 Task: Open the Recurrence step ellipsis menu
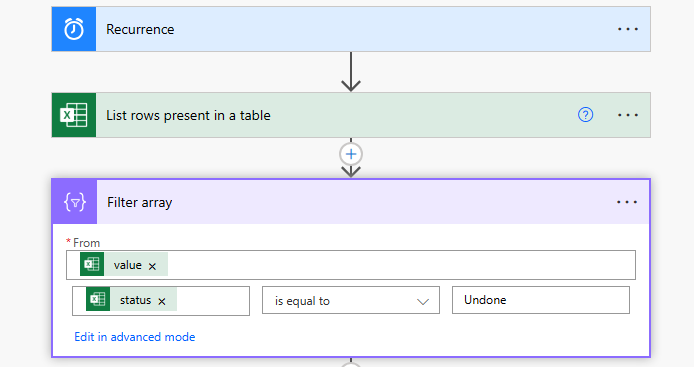click(x=628, y=29)
